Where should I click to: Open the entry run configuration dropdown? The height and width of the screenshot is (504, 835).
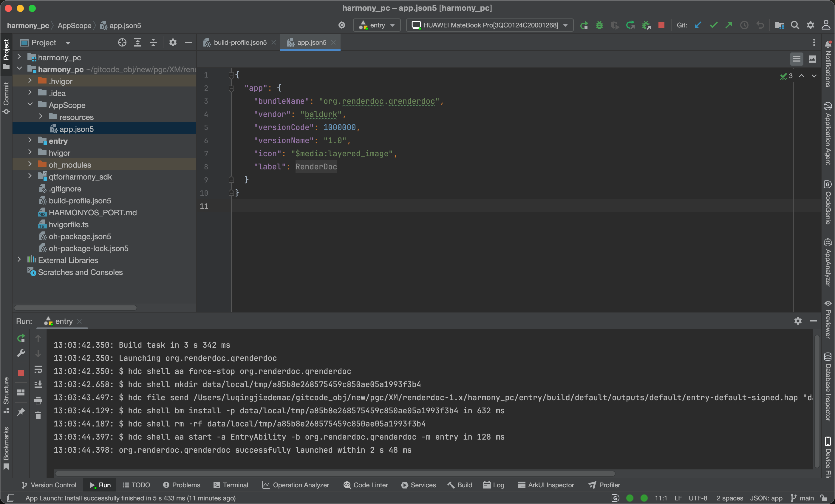[x=377, y=25]
